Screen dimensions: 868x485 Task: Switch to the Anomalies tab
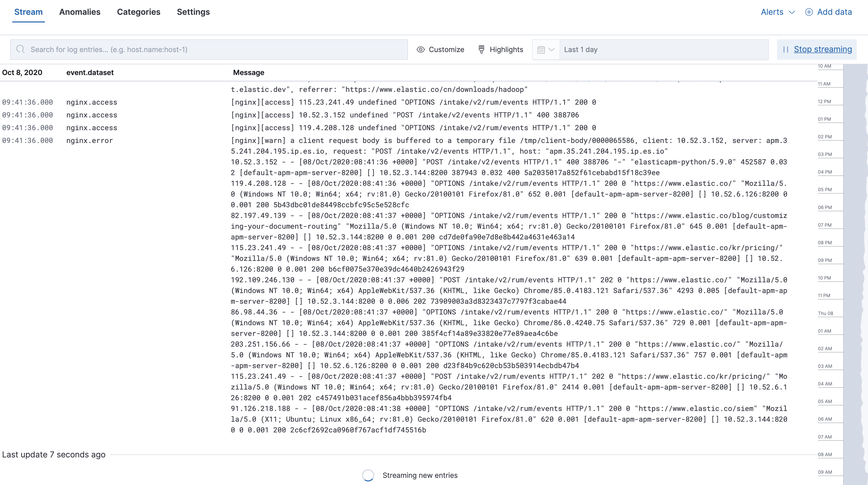pos(80,12)
